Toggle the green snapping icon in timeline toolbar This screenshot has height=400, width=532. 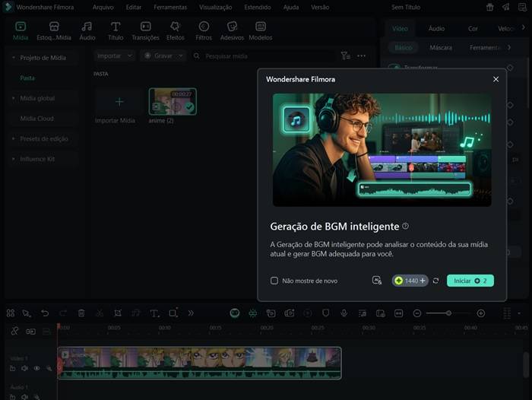tap(253, 313)
